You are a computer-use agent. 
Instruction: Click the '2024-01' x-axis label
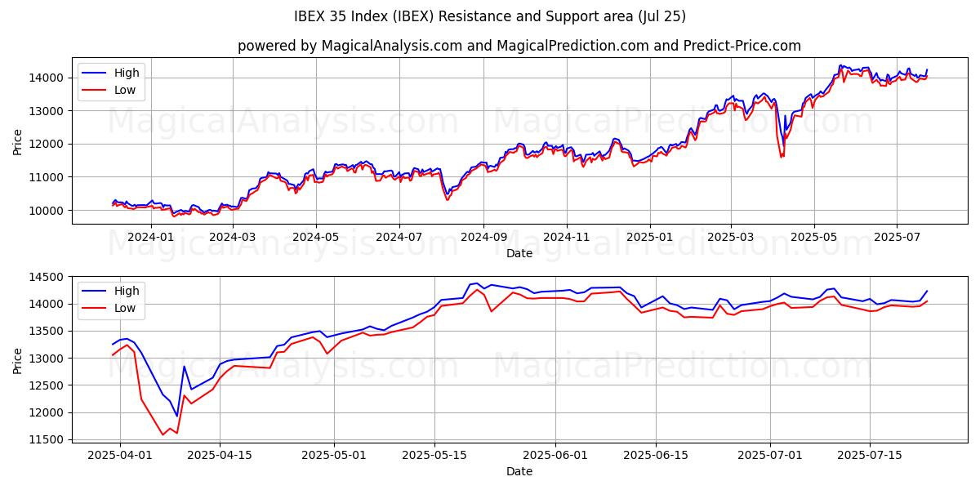coord(150,237)
